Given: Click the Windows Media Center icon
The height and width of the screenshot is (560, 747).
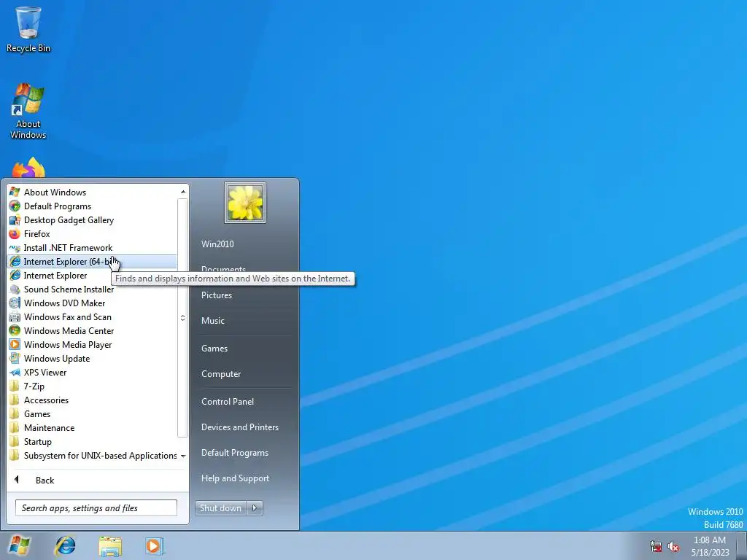Looking at the screenshot, I should (x=15, y=330).
